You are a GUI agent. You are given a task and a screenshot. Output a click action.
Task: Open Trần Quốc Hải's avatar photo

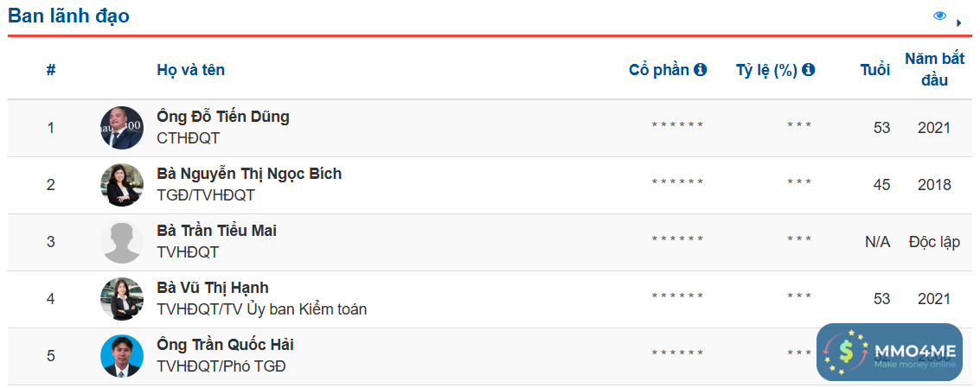click(x=122, y=356)
